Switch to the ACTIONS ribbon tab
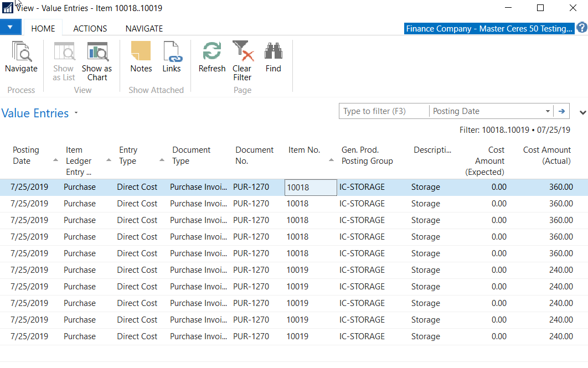 (90, 28)
